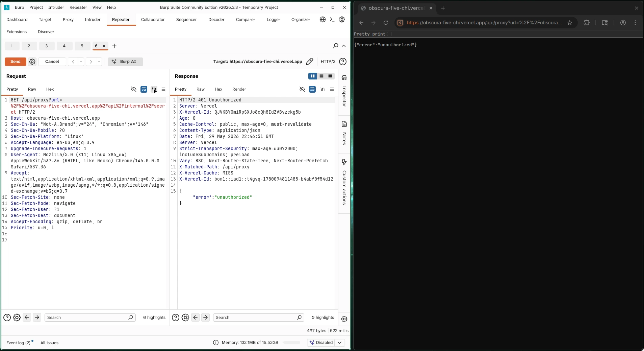The height and width of the screenshot is (351, 644).
Task: Click memory info icon in status bar
Action: tap(216, 343)
